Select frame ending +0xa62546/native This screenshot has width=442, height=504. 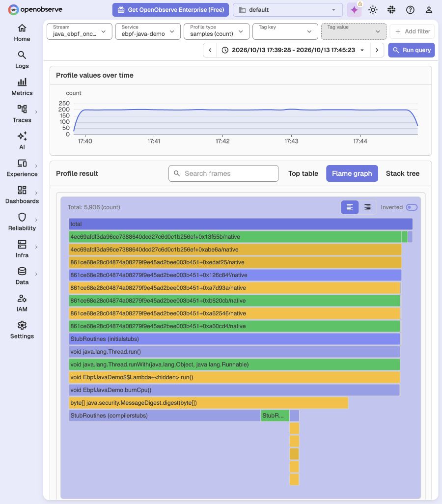(x=234, y=313)
